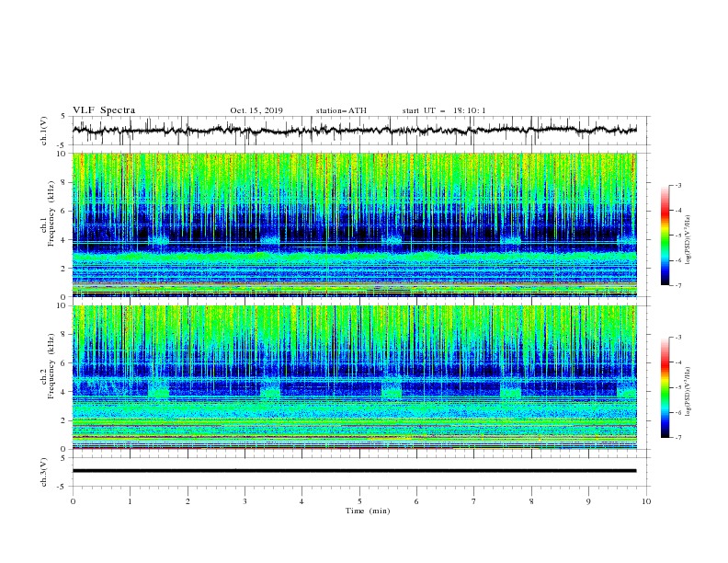Screen dimensions: 728x563
Task: Click time axis tick label "5" at bottom
Action: tap(359, 501)
